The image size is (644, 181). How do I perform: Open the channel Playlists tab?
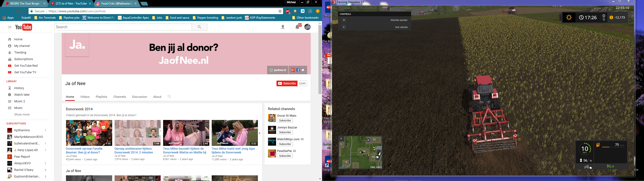[101, 97]
